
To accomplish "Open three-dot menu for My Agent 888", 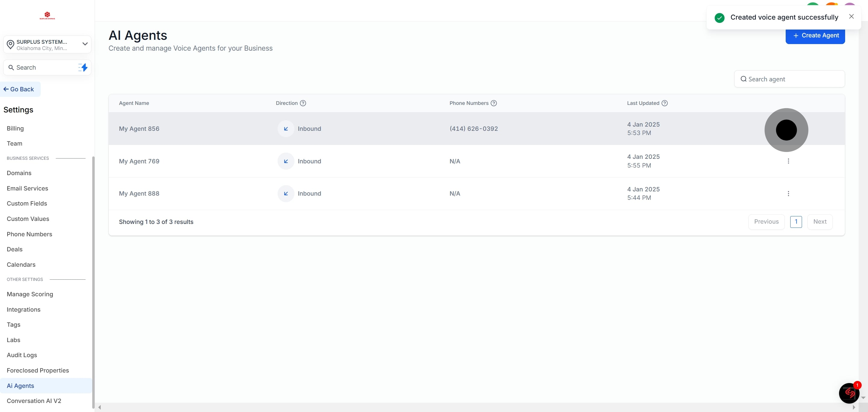I will click(x=788, y=194).
